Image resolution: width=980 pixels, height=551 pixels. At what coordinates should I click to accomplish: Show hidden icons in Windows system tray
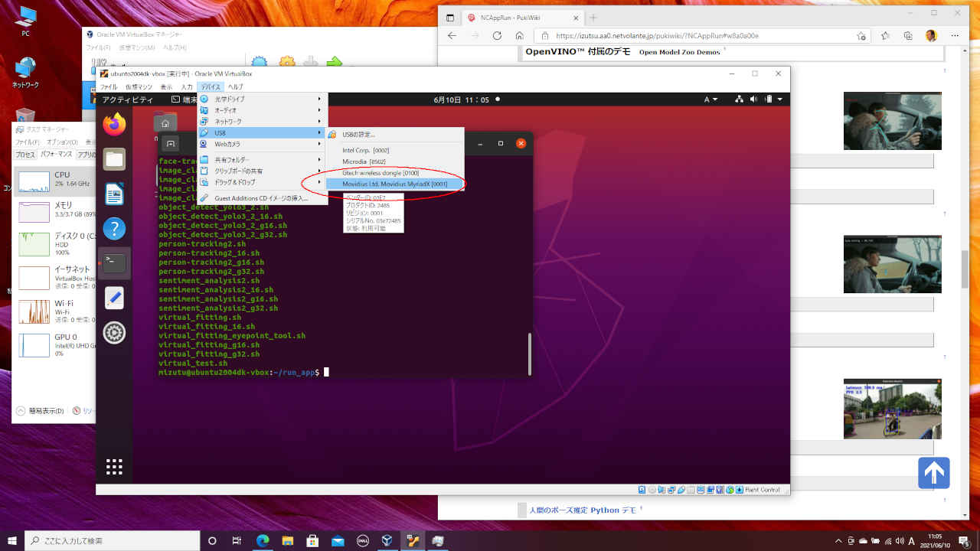[x=837, y=540]
